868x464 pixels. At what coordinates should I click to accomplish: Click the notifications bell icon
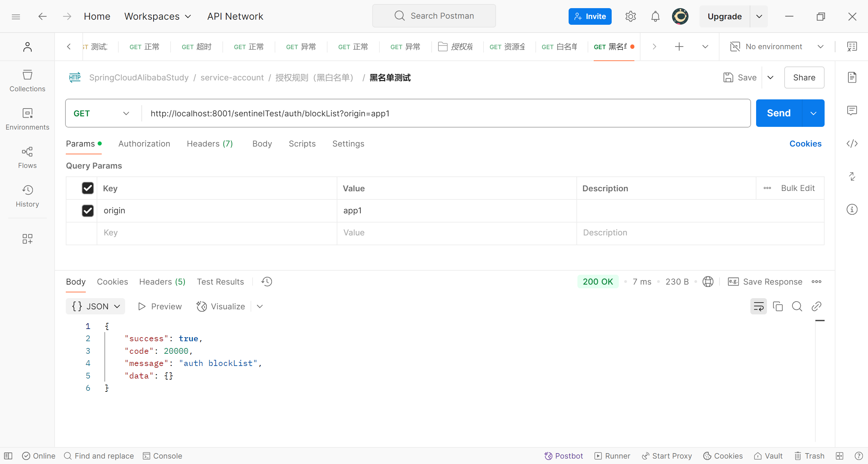(655, 16)
